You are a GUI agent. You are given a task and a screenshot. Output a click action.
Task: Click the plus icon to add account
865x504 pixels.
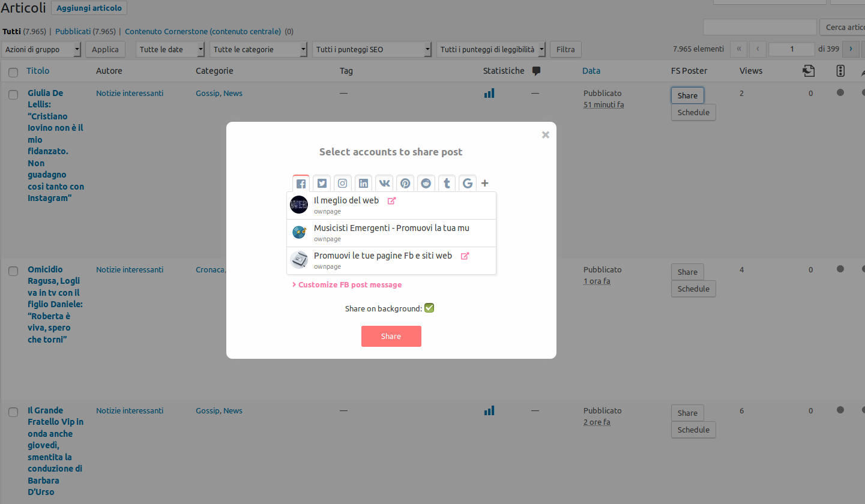[485, 184]
